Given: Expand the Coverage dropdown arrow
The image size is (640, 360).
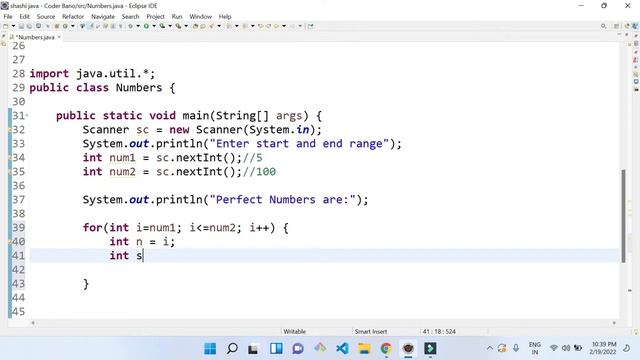Looking at the screenshot, I should pyautogui.click(x=170, y=26).
